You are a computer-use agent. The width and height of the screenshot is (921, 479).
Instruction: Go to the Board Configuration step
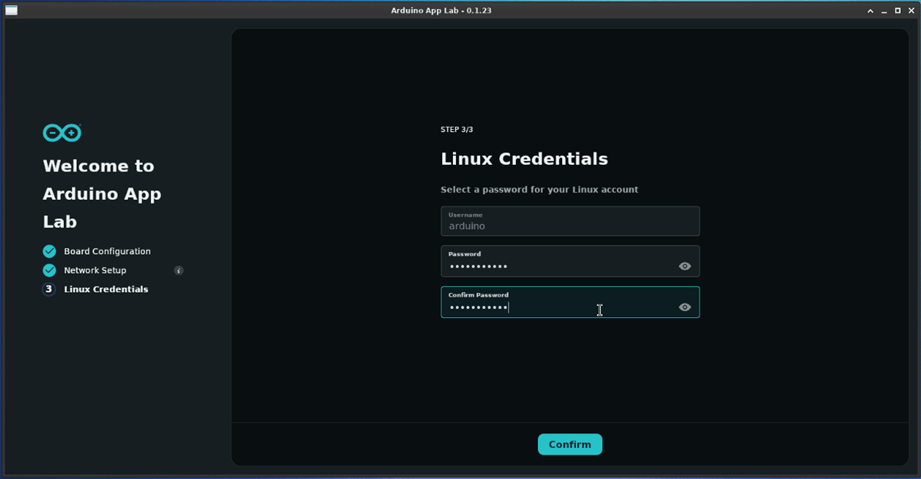pos(107,251)
